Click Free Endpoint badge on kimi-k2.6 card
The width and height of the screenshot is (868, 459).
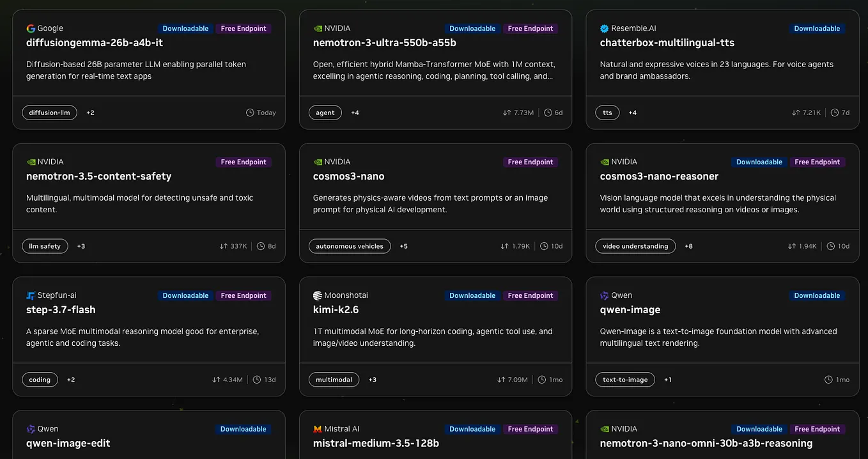tap(530, 295)
